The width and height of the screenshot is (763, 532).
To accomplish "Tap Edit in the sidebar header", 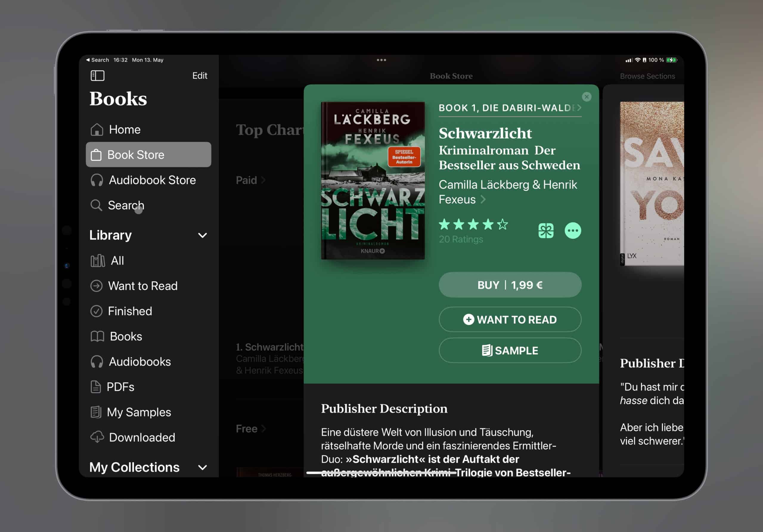I will coord(200,76).
